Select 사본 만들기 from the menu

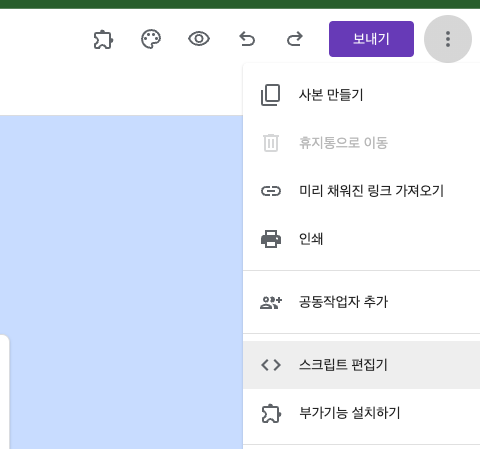(362, 95)
